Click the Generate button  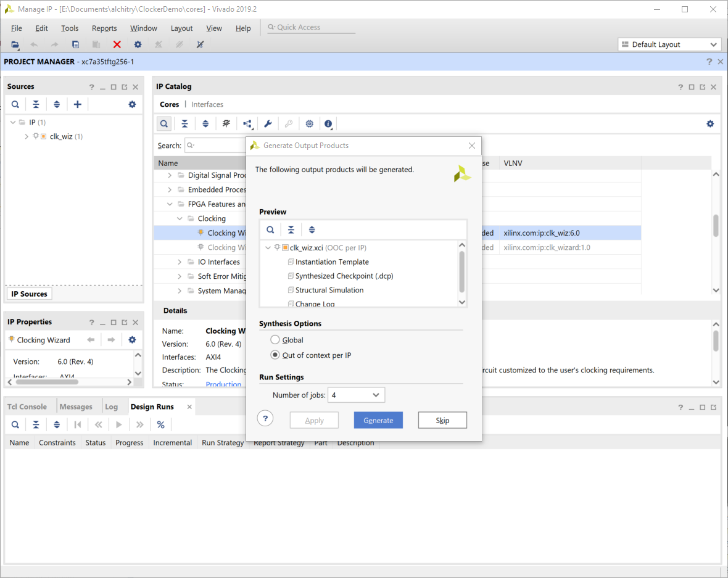[378, 420]
